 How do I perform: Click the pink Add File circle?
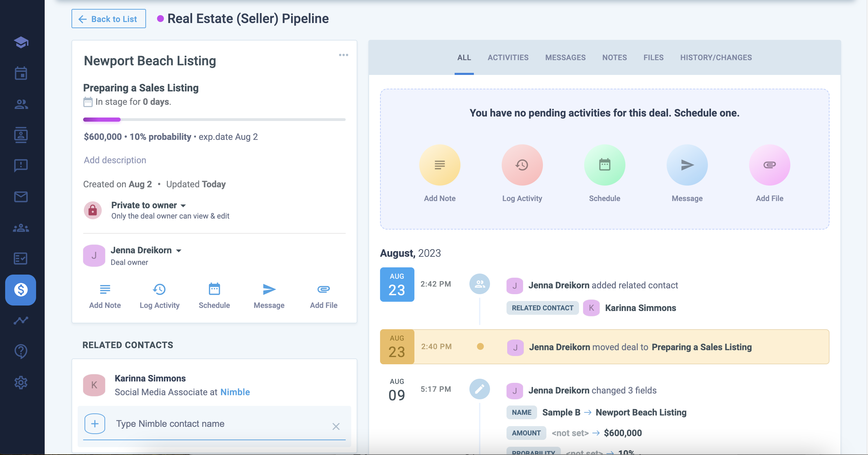pyautogui.click(x=769, y=165)
